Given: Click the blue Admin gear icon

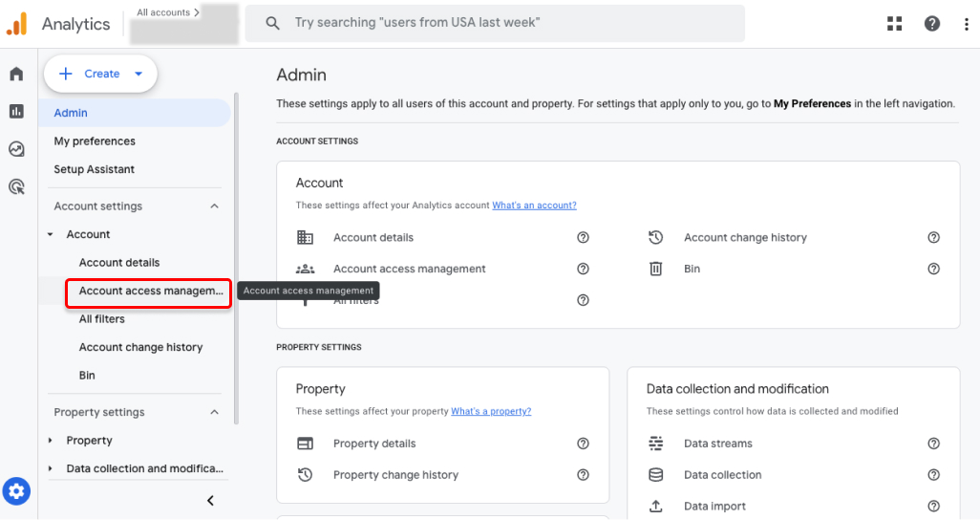Looking at the screenshot, I should [x=16, y=492].
